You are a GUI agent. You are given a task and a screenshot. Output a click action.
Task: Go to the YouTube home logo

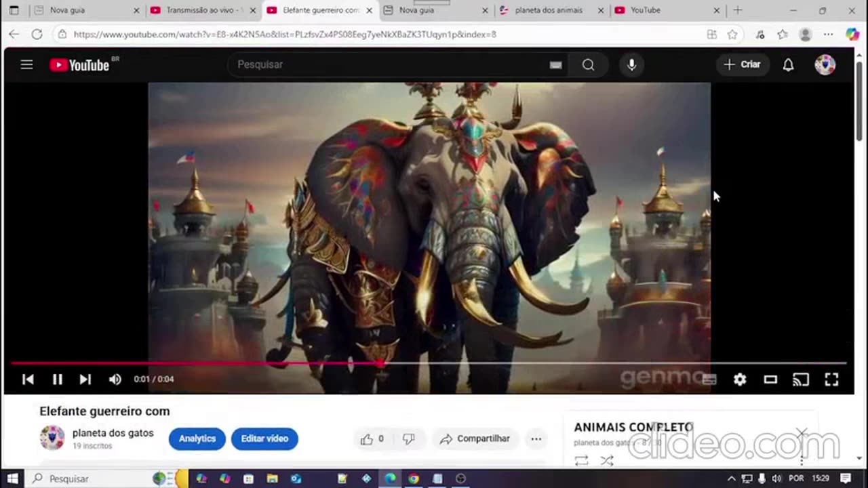[79, 65]
